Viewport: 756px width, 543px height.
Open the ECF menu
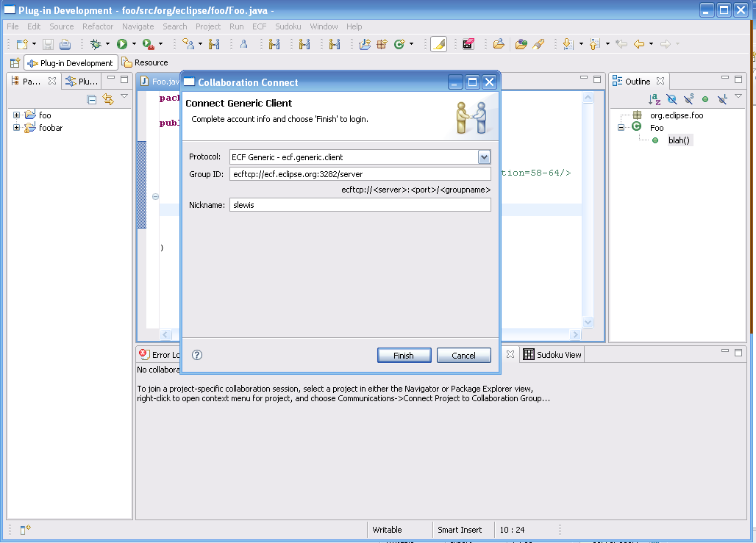tap(260, 26)
